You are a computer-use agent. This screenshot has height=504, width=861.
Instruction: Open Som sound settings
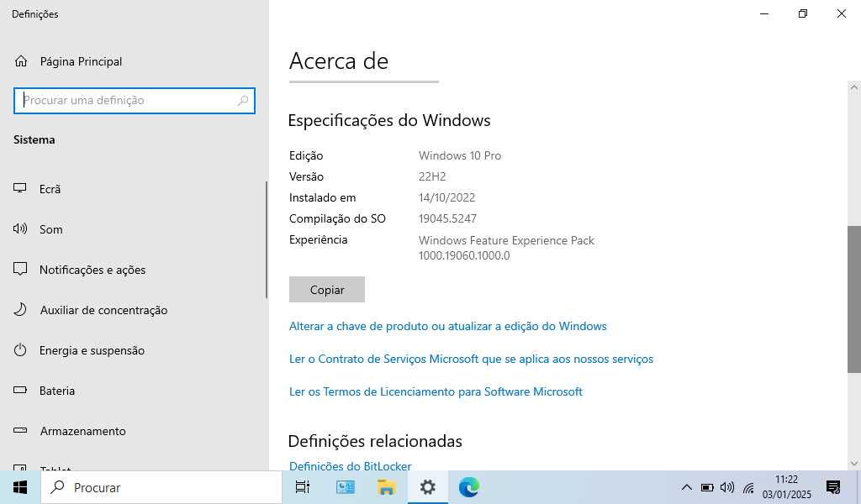coord(135,229)
